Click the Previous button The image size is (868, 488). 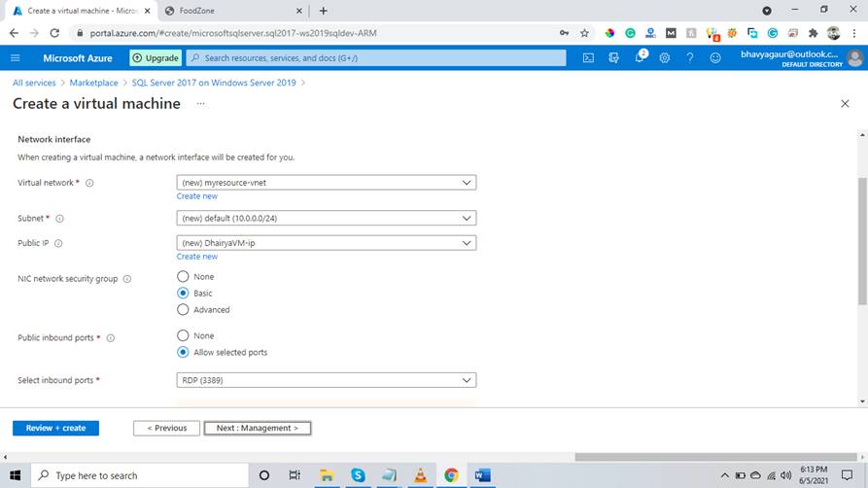click(x=166, y=428)
